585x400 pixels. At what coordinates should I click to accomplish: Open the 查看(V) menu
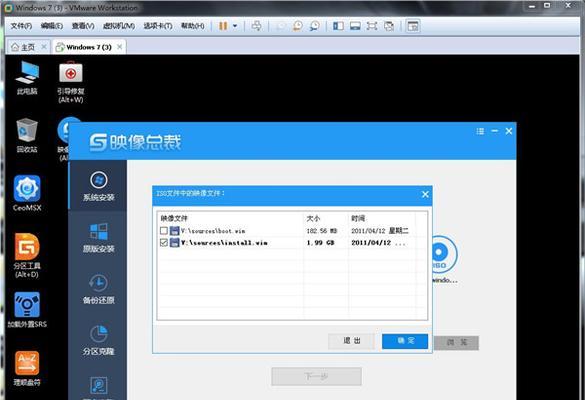(x=83, y=26)
